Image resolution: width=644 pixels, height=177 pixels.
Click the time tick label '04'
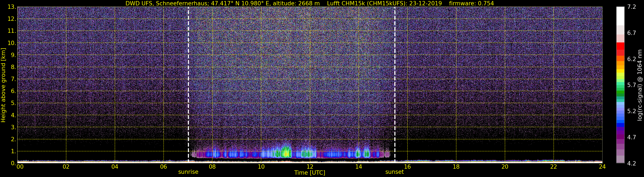pos(115,167)
